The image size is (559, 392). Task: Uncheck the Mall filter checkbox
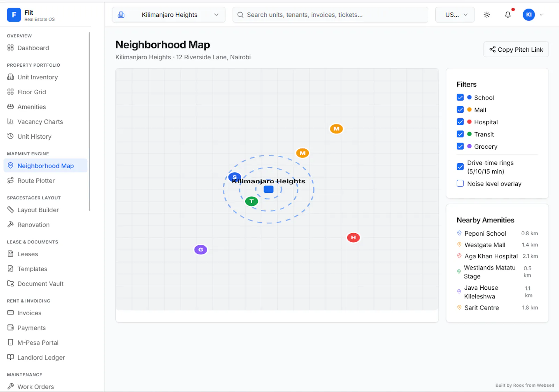(460, 110)
